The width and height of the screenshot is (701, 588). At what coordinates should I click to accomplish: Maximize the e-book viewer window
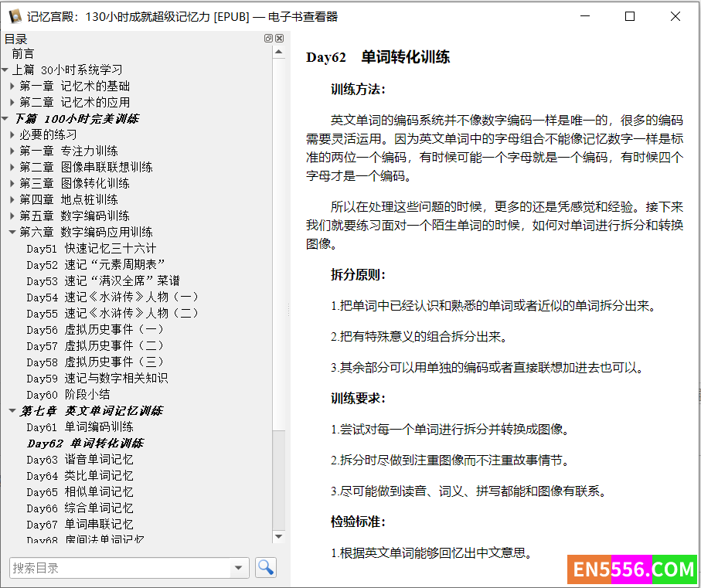pyautogui.click(x=630, y=16)
